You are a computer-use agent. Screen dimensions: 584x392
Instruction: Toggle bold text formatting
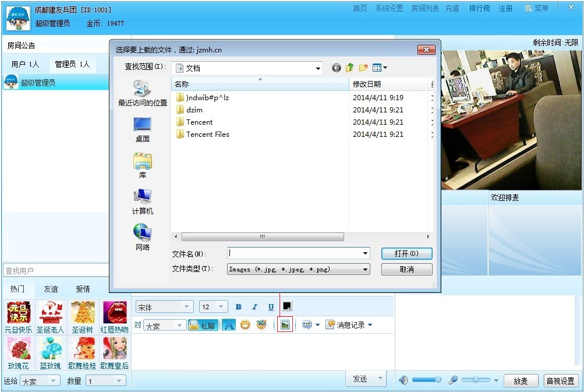tap(238, 307)
